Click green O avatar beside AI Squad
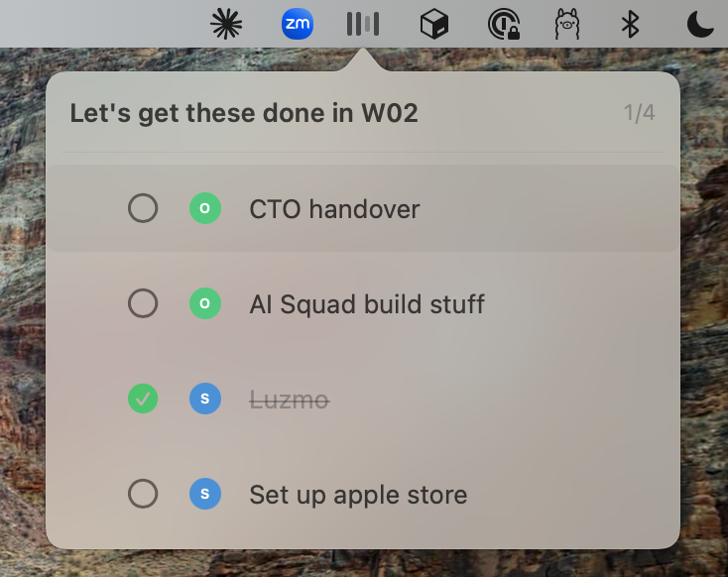Image resolution: width=728 pixels, height=577 pixels. 204,303
